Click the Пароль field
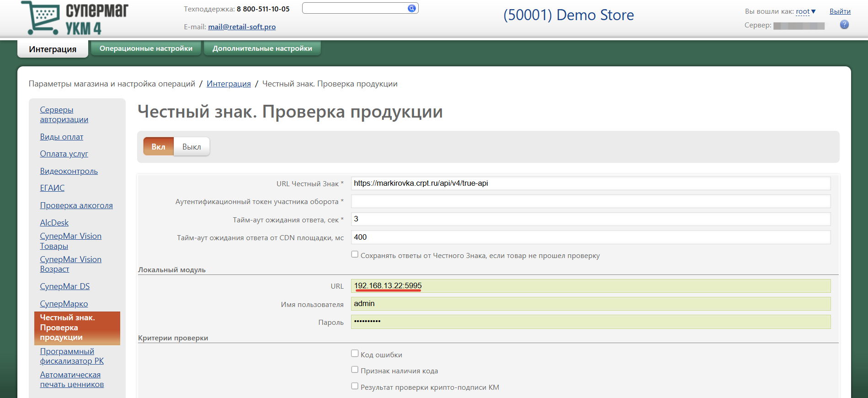868x398 pixels. [591, 322]
